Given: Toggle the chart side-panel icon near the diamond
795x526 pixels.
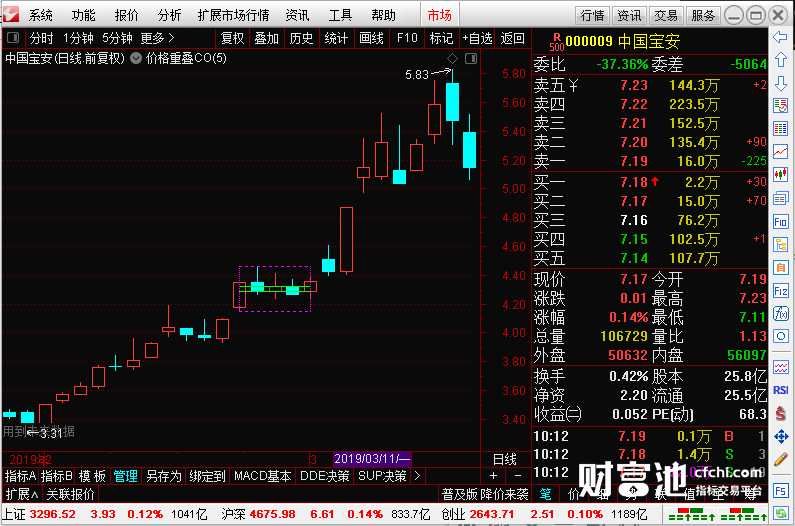Looking at the screenshot, I should (x=471, y=59).
